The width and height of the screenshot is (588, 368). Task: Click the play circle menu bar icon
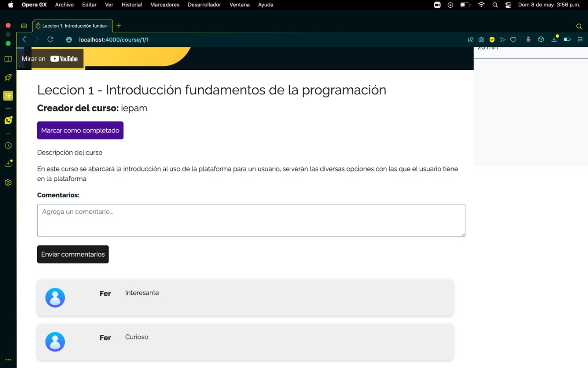click(x=450, y=5)
